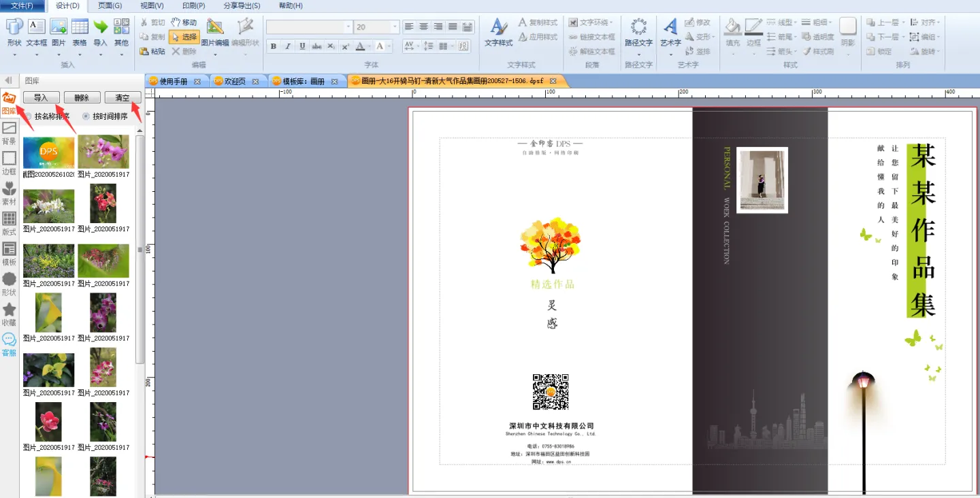Open the 其他 insert options
Screen dimensions: 980x498
coord(121,33)
